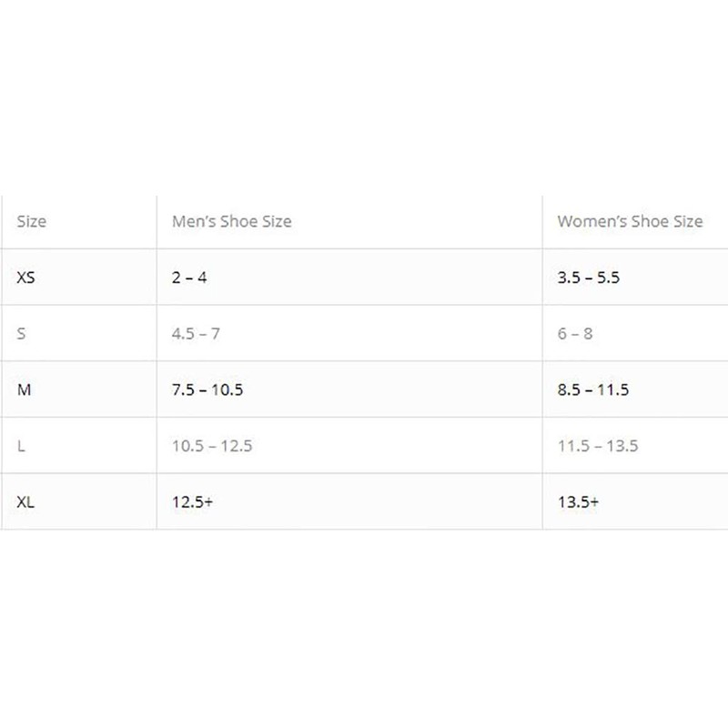Select the XS size label

26,278
